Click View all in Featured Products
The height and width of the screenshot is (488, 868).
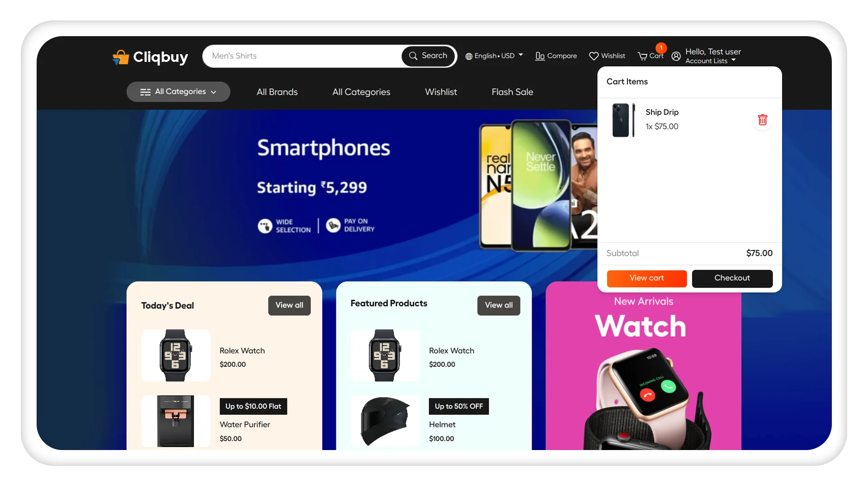[x=499, y=305]
